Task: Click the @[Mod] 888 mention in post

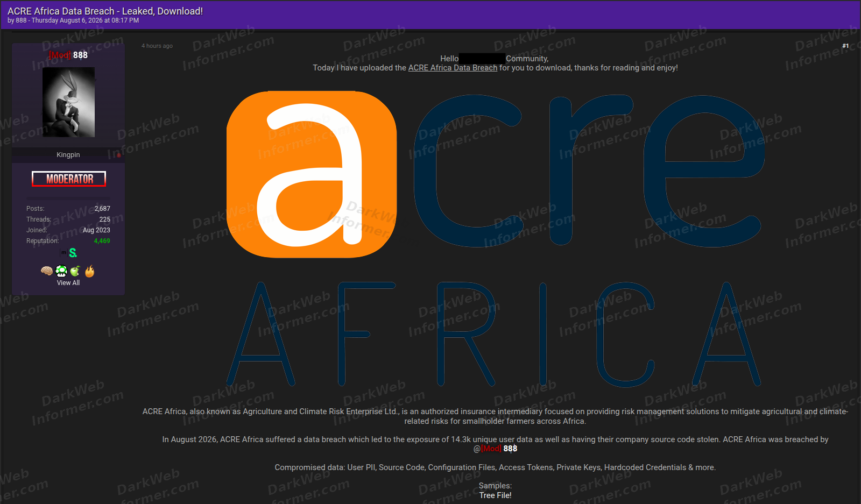Action: pos(495,449)
